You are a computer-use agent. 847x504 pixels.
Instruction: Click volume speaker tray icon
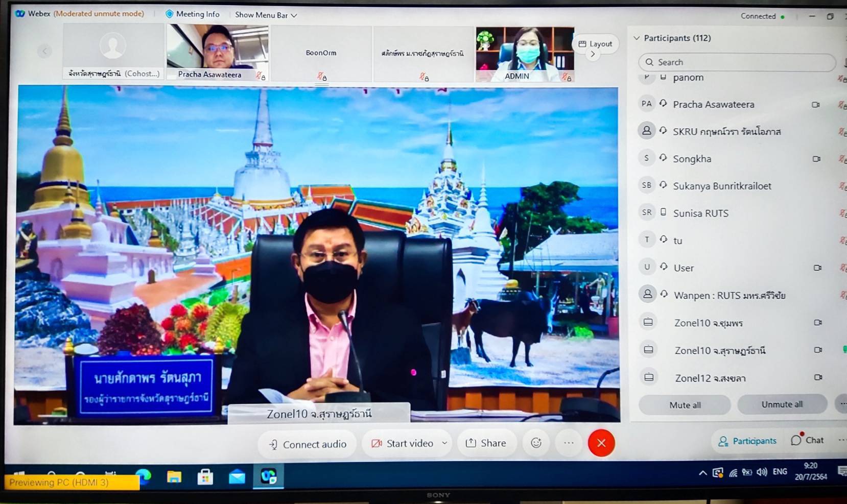(762, 472)
